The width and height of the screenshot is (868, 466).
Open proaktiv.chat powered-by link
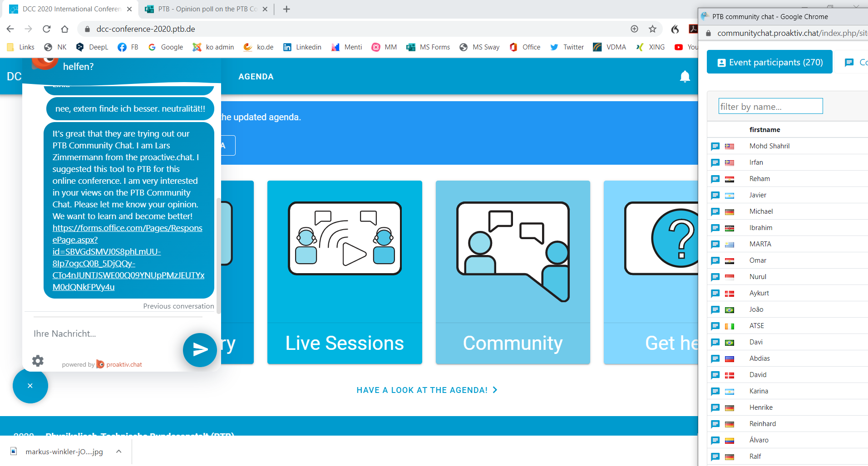click(119, 364)
